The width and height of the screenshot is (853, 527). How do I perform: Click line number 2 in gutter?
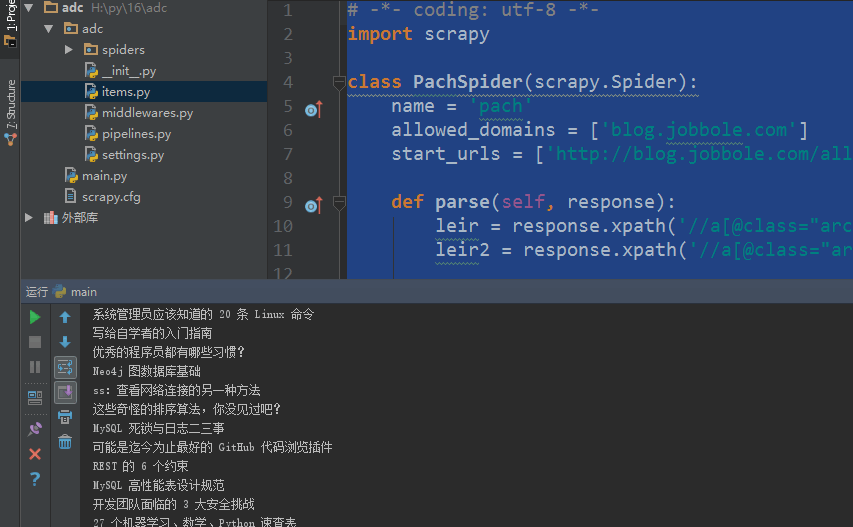point(288,34)
